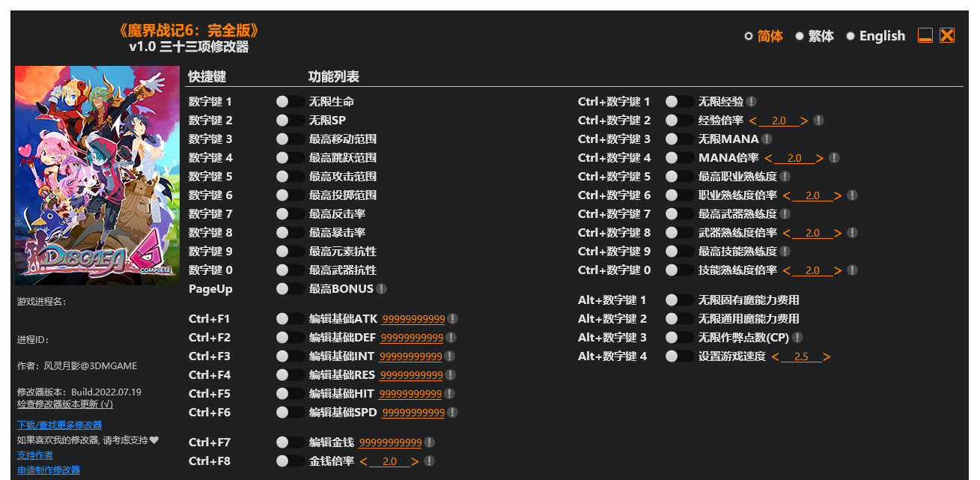
Task: Enable 无限SP switch
Action: [x=290, y=121]
